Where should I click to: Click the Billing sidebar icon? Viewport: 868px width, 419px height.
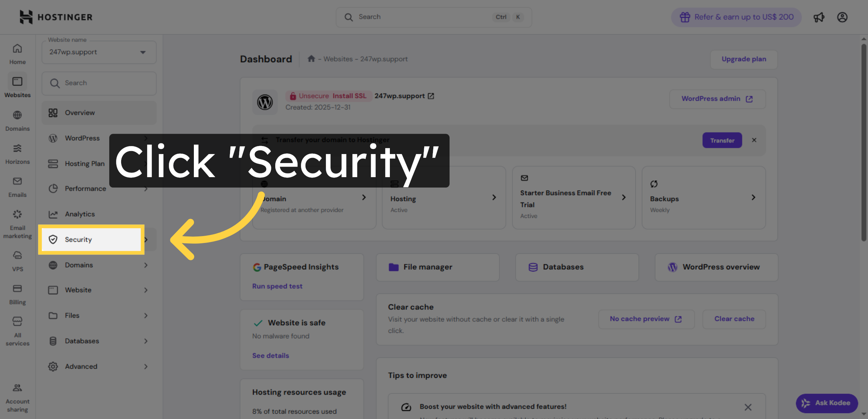(x=17, y=288)
